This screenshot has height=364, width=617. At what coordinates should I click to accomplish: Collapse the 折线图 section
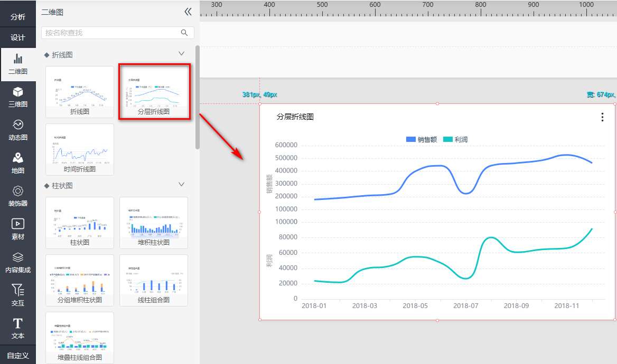pyautogui.click(x=182, y=54)
